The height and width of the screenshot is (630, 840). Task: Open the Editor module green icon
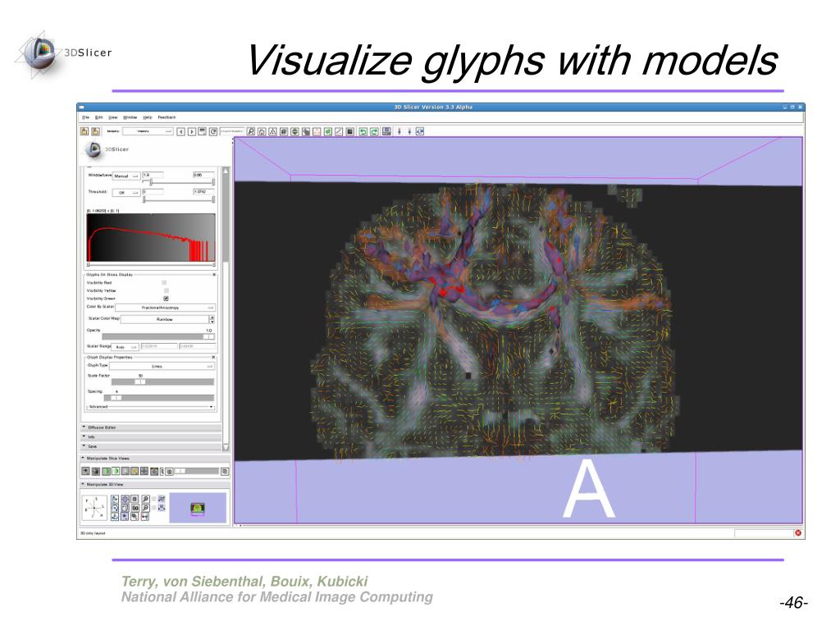328,131
